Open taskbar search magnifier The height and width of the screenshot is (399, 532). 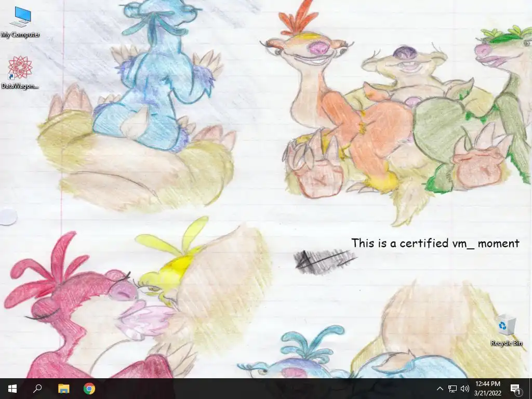[x=37, y=389]
